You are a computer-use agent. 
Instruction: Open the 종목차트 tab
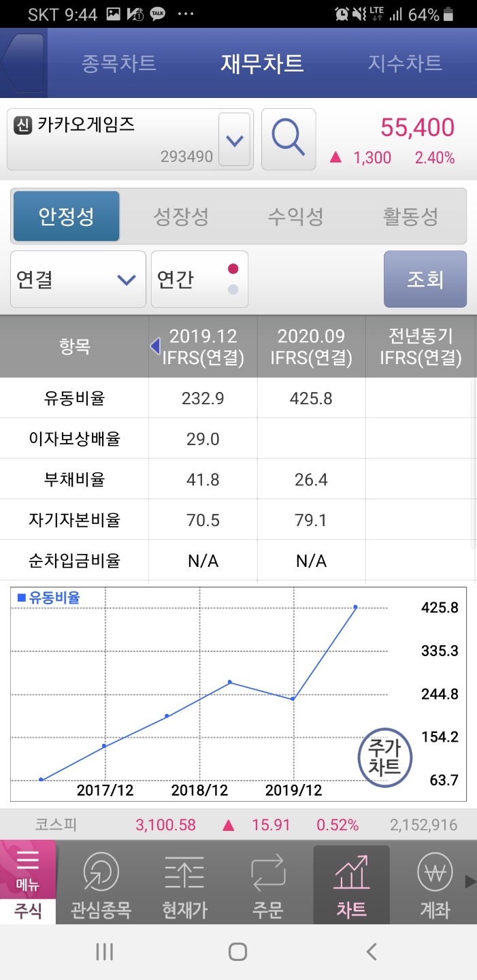pos(119,63)
